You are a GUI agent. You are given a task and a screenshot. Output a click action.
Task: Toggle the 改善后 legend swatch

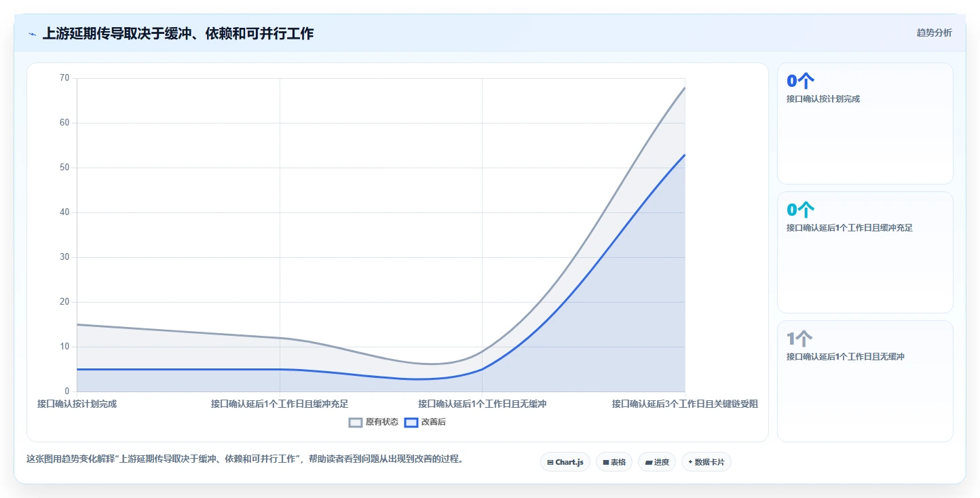[411, 422]
